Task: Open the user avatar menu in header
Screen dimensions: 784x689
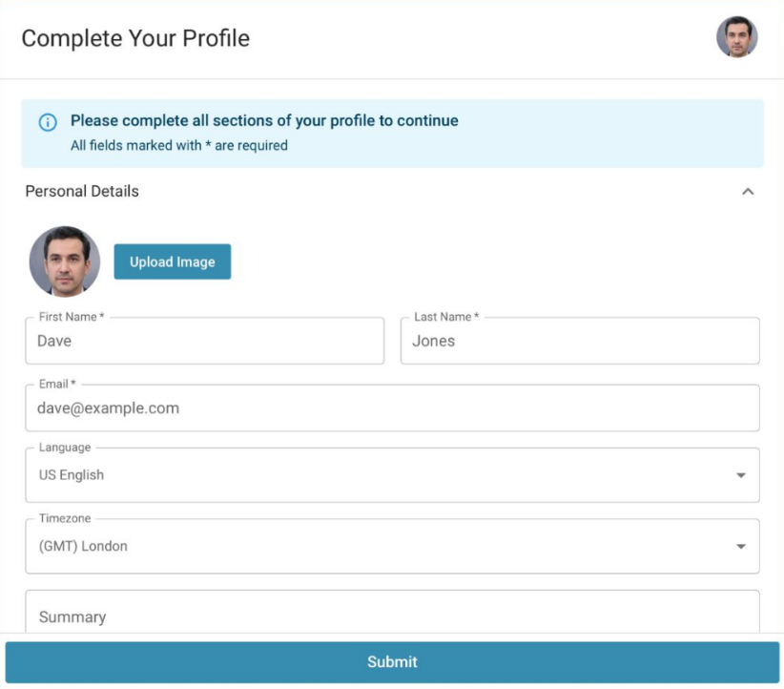Action: [x=736, y=37]
